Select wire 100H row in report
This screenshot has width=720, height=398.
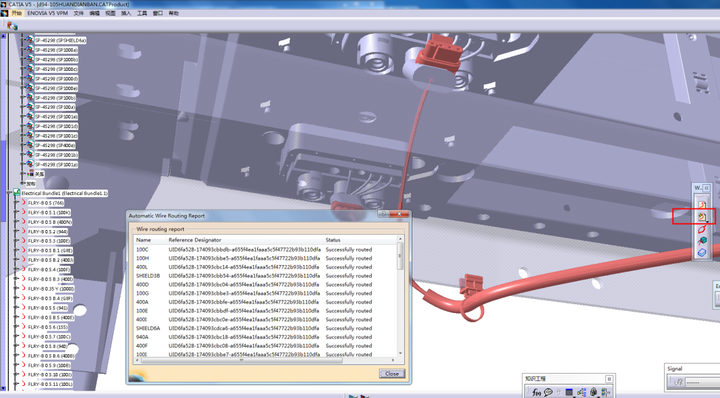tap(265, 258)
